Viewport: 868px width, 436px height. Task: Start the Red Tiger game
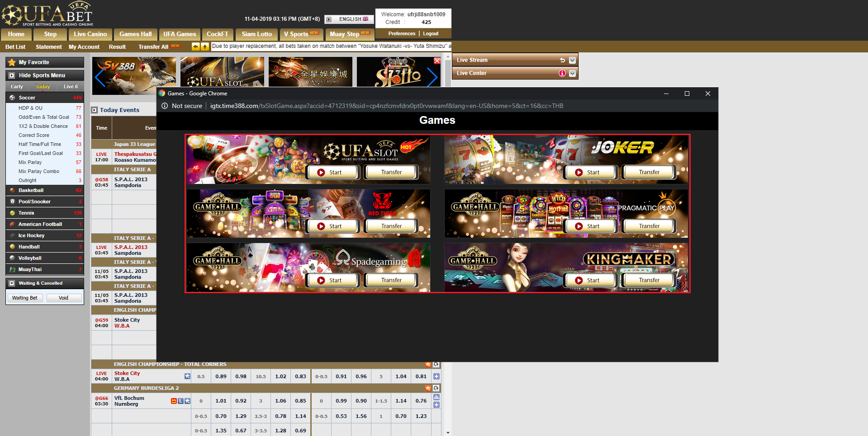[x=333, y=226]
